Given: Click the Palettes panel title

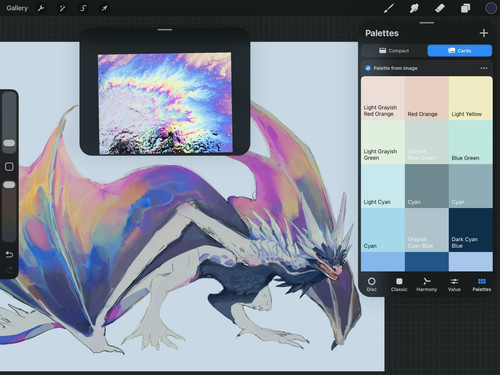Looking at the screenshot, I should coord(382,33).
